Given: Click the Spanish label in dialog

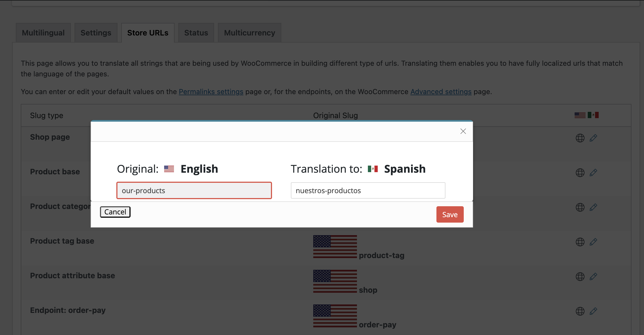Looking at the screenshot, I should 405,169.
